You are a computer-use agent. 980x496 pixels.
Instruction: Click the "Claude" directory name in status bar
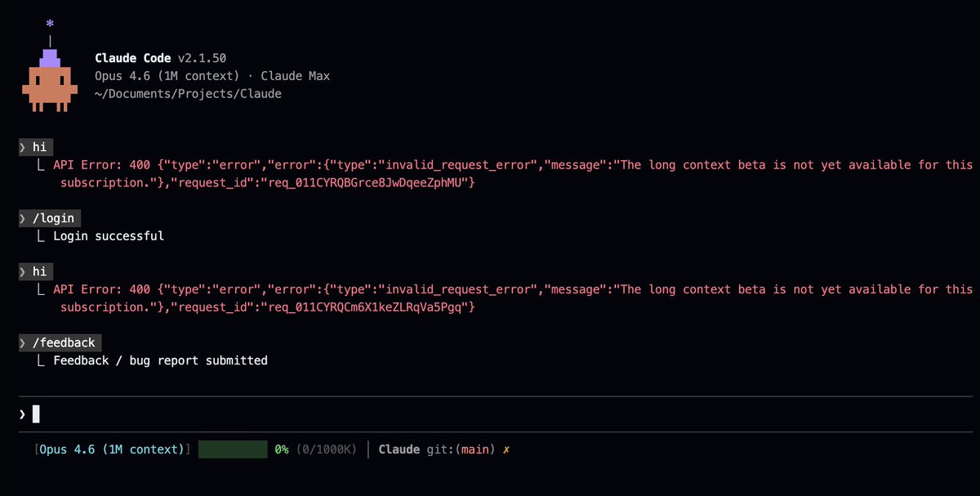coord(399,449)
